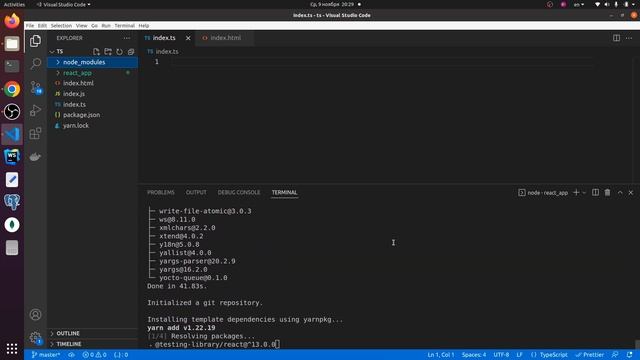Image resolution: width=640 pixels, height=360 pixels.
Task: Open the Extensions view
Action: pyautogui.click(x=36, y=133)
